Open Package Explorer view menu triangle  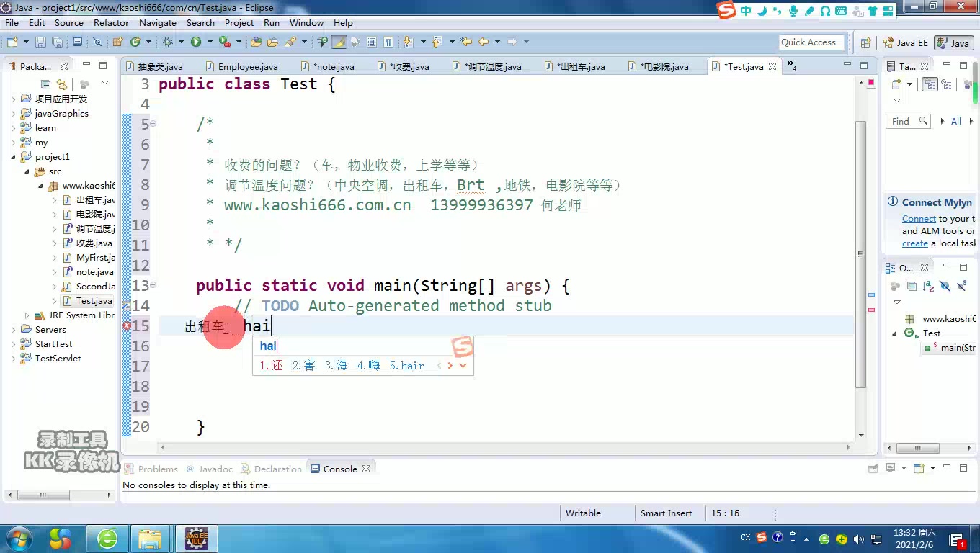point(104,84)
